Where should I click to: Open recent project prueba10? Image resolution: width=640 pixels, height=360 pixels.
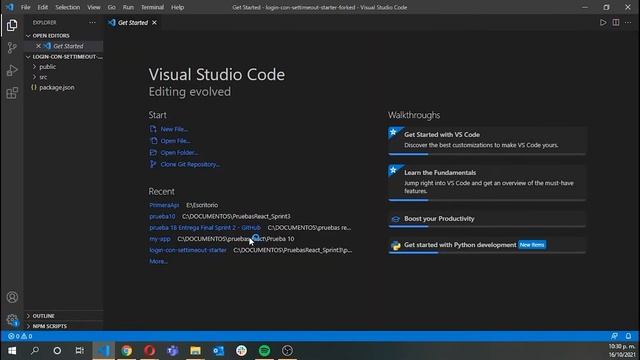[162, 216]
